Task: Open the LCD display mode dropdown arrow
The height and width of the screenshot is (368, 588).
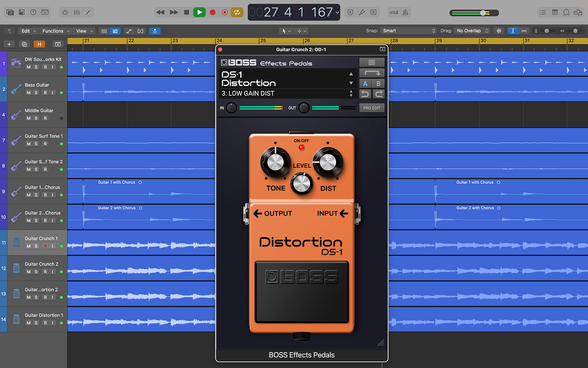Action: click(337, 13)
